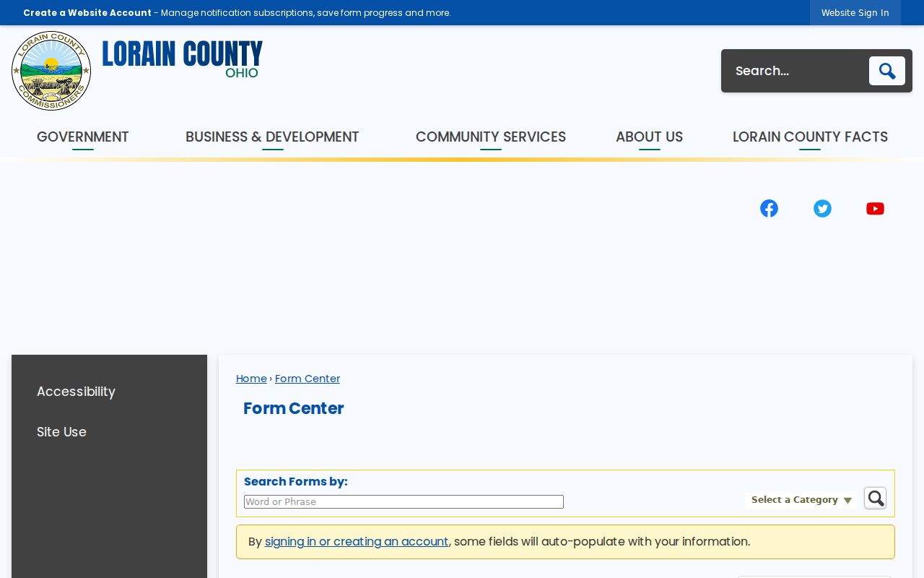Click signing in or creating an account link
This screenshot has width=924, height=578.
[x=357, y=541]
